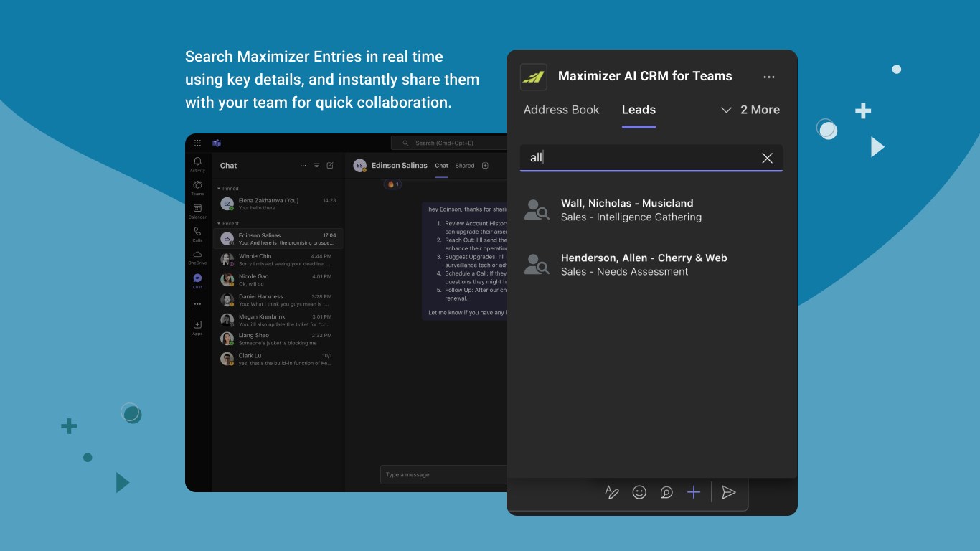Add a tab in Edinson Salinas chat

tap(485, 166)
